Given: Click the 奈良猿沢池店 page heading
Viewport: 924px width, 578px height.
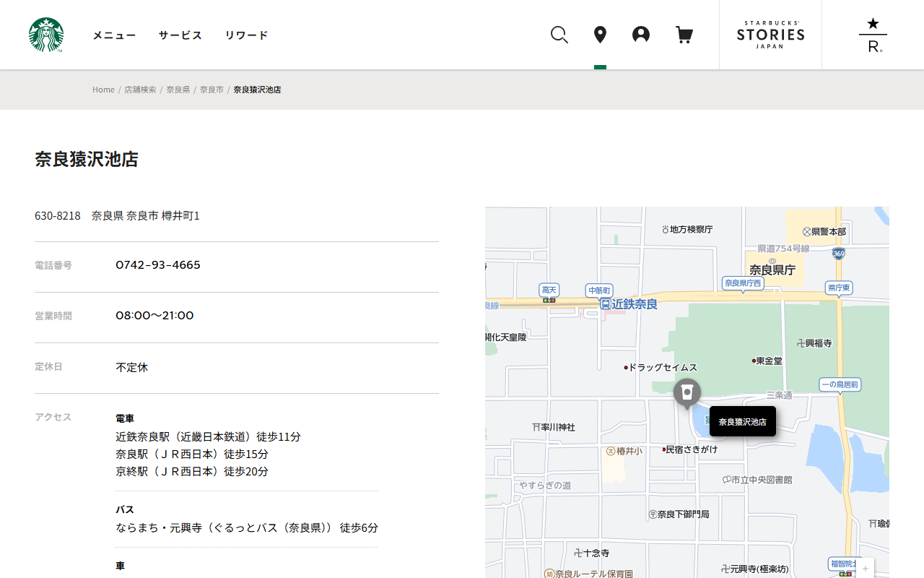Looking at the screenshot, I should click(87, 160).
